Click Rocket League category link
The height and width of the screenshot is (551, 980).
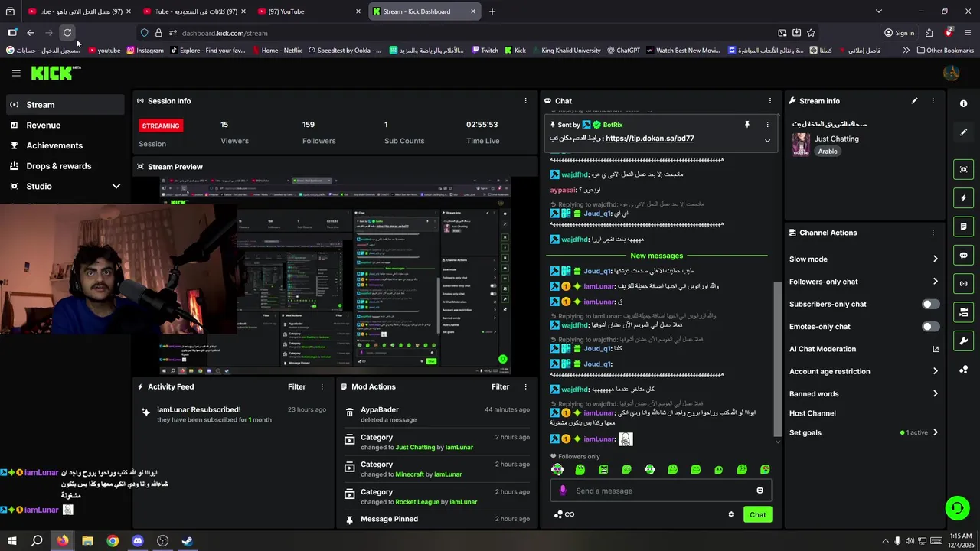pos(417,502)
